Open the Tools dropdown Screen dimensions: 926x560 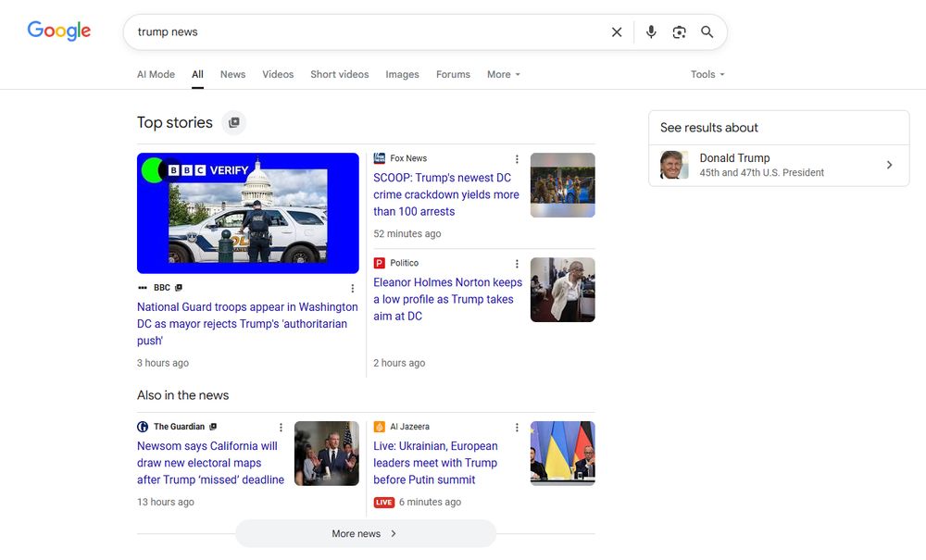point(707,74)
